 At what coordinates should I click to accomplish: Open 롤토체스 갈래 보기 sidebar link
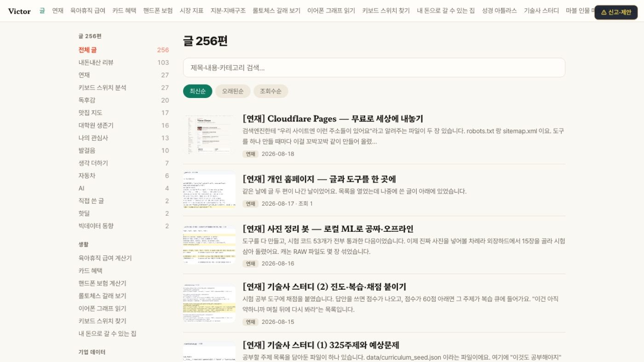pyautogui.click(x=103, y=296)
